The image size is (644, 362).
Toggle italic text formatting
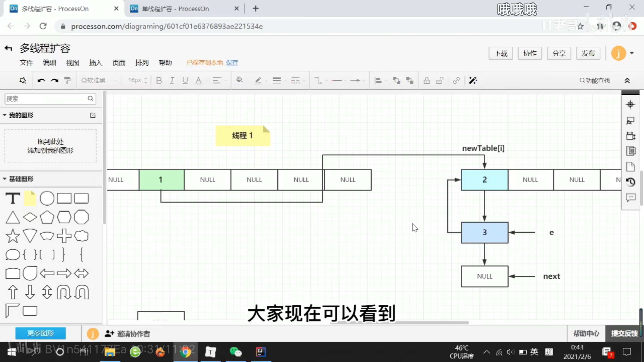coord(172,80)
